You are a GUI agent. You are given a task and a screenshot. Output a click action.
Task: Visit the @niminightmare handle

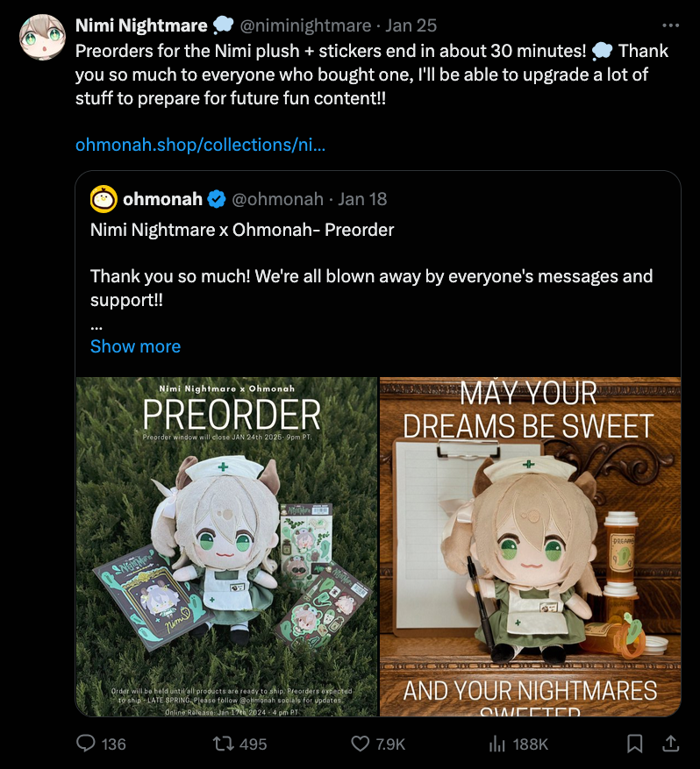(x=305, y=25)
